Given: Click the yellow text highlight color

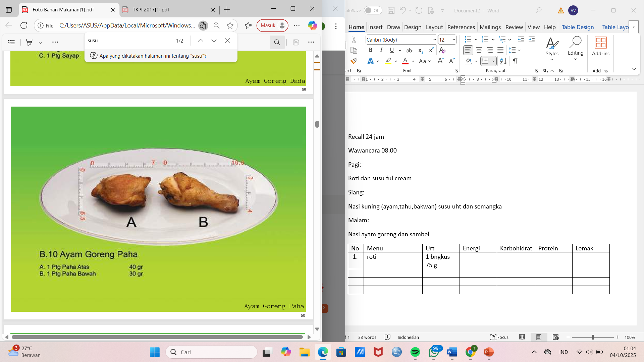Looking at the screenshot, I should coord(388,61).
